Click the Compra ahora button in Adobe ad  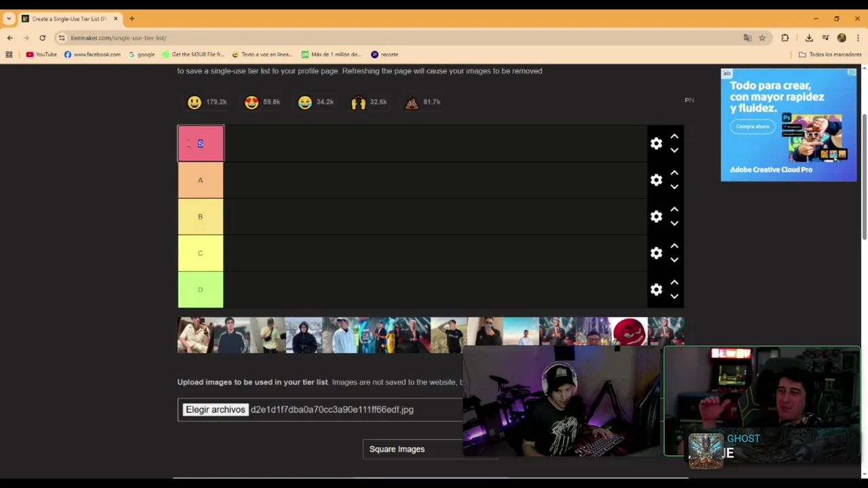pyautogui.click(x=752, y=127)
